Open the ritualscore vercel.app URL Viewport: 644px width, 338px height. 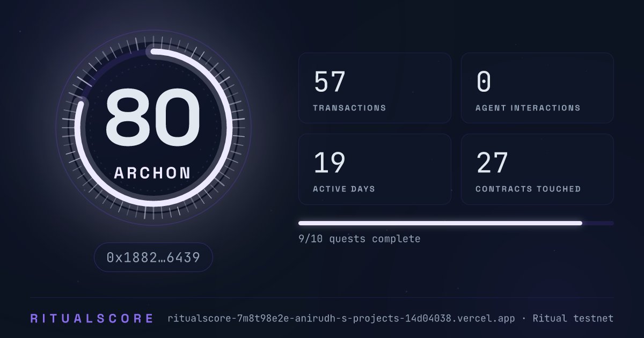pos(341,319)
